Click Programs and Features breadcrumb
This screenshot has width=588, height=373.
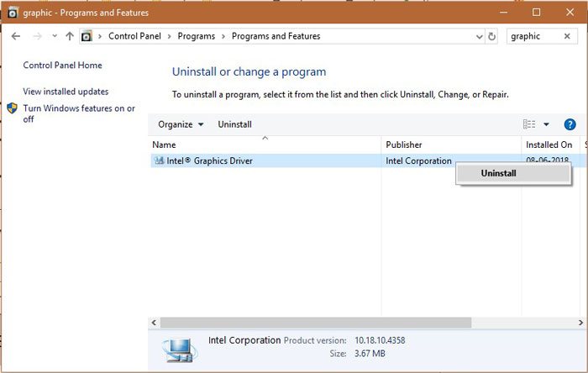click(276, 36)
